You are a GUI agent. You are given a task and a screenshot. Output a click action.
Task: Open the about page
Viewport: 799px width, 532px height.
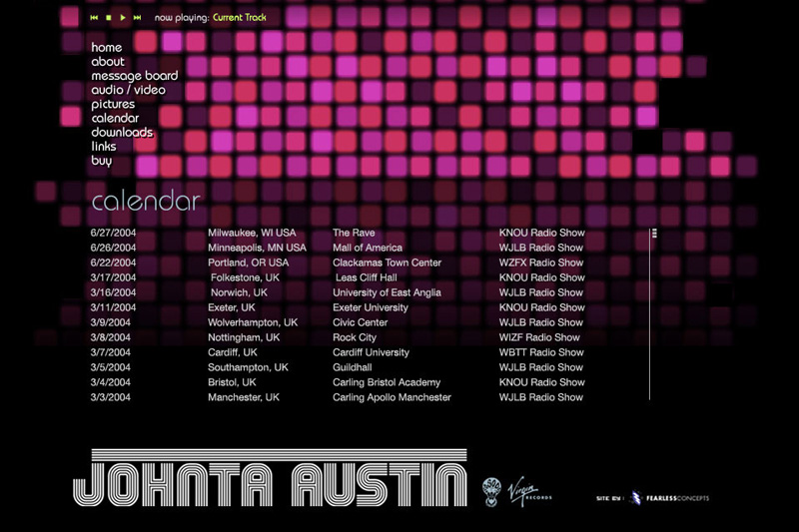click(x=108, y=62)
